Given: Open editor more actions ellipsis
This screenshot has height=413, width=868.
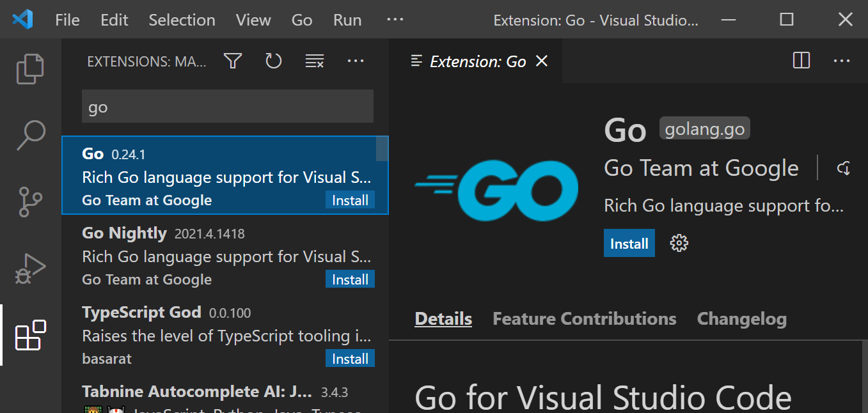Looking at the screenshot, I should click(x=842, y=61).
